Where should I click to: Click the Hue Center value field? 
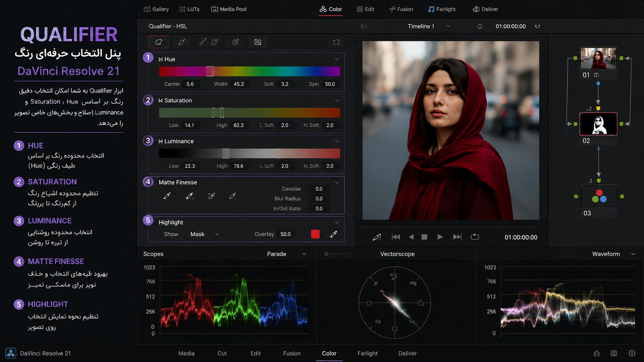(191, 84)
